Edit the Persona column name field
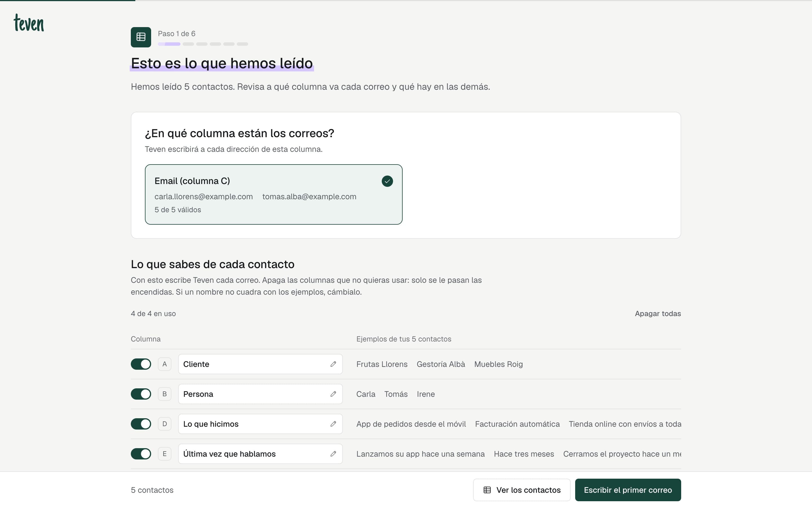This screenshot has height=508, width=812. [x=261, y=394]
